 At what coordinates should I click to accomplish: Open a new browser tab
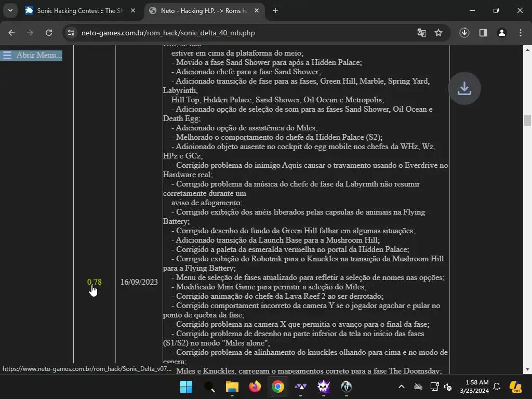pyautogui.click(x=275, y=10)
